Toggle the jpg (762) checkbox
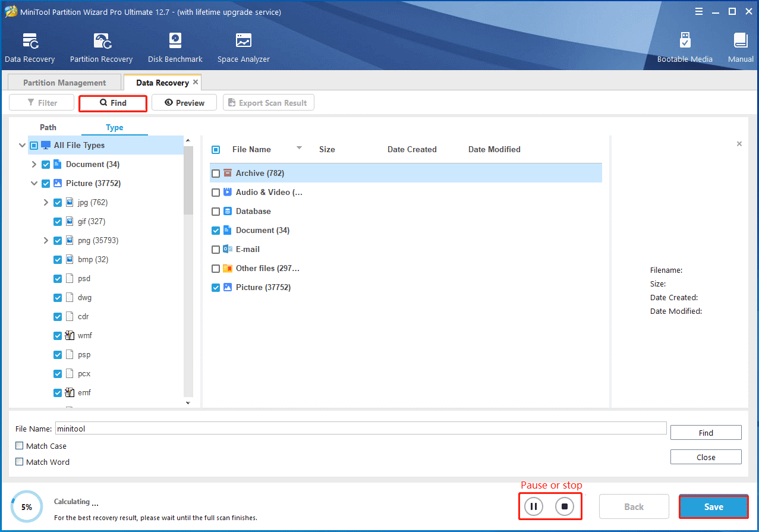Image resolution: width=759 pixels, height=532 pixels. (58, 202)
